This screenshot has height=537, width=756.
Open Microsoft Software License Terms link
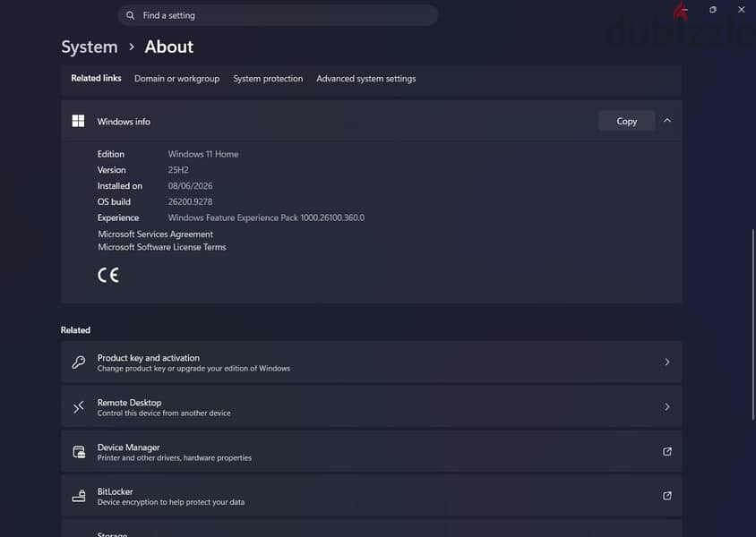162,247
